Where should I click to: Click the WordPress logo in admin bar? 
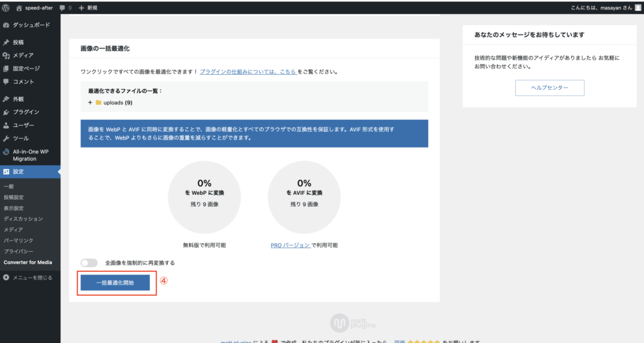[6, 8]
